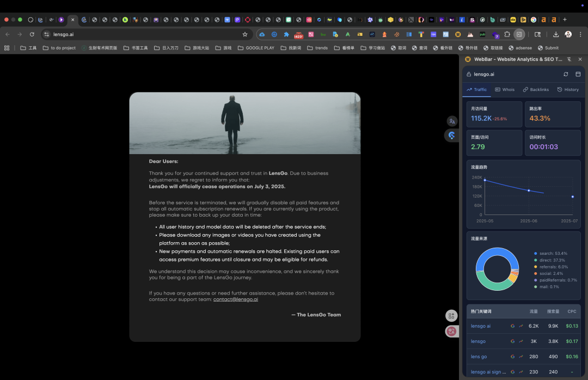Open the 'GOOGLE PLAY' bookmark folder
The height and width of the screenshot is (380, 588).
tap(256, 48)
